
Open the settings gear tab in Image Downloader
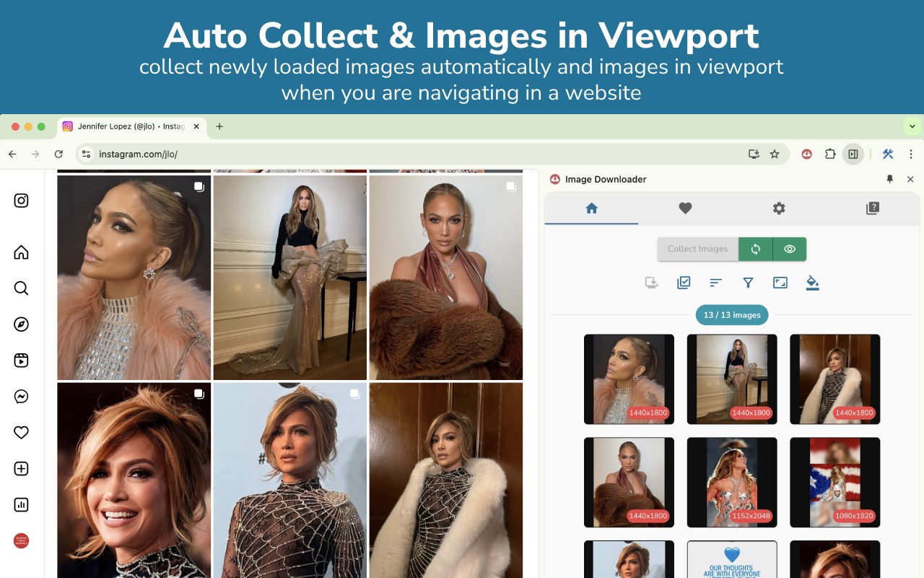(779, 208)
